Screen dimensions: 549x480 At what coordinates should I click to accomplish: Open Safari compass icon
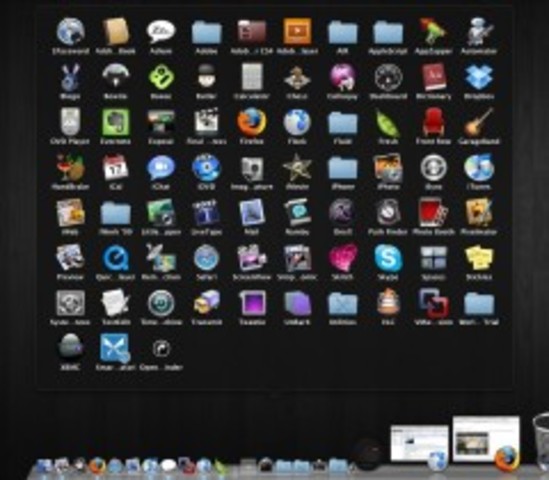(x=206, y=258)
